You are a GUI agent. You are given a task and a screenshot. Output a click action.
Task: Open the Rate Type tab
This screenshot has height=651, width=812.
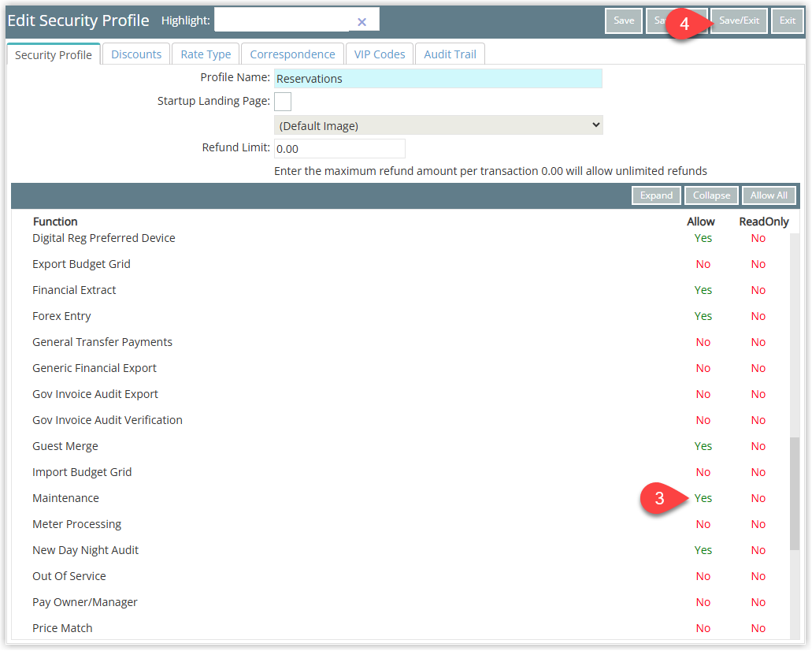[x=206, y=54]
